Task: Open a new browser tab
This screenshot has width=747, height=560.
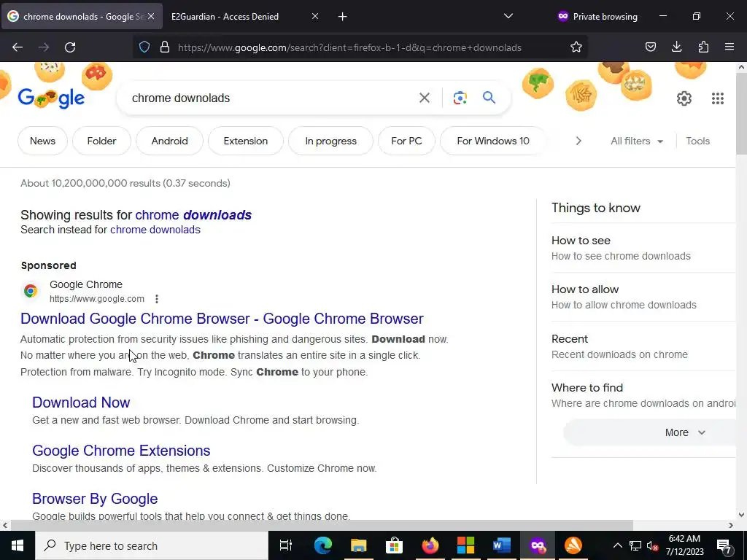Action: pyautogui.click(x=343, y=17)
